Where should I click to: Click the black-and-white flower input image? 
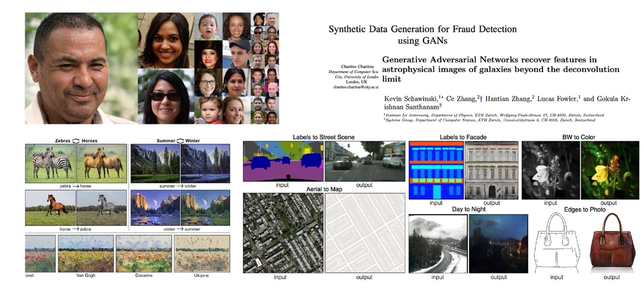tap(550, 170)
